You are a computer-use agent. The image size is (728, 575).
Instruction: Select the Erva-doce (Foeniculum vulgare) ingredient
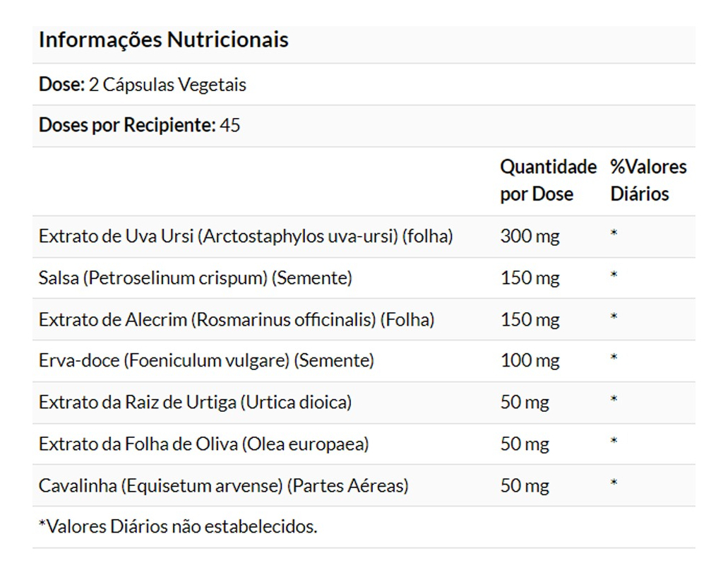click(x=206, y=361)
